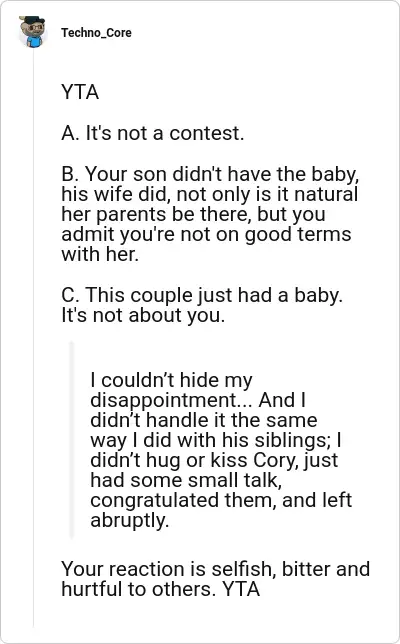Click the line starting 'B. Your son didn't have'

pyautogui.click(x=210, y=174)
